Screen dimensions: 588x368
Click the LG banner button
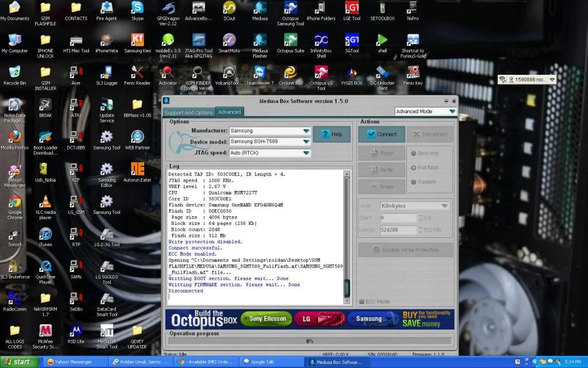pos(319,319)
